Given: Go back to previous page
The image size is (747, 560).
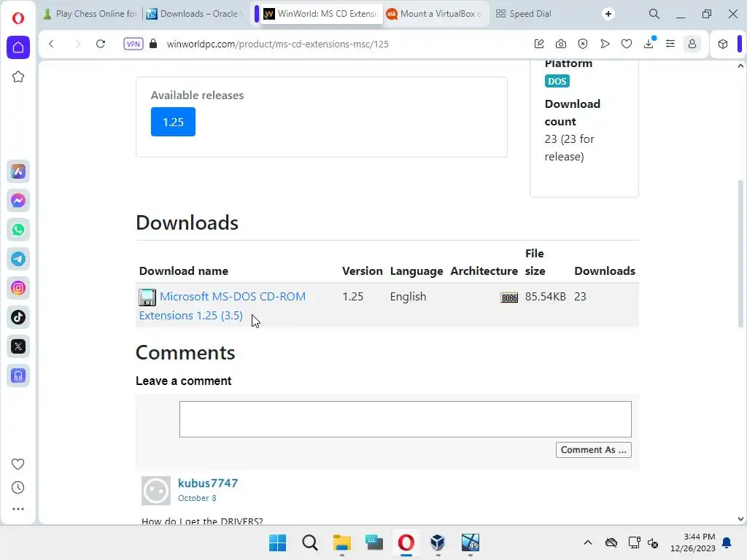Looking at the screenshot, I should tap(52, 44).
